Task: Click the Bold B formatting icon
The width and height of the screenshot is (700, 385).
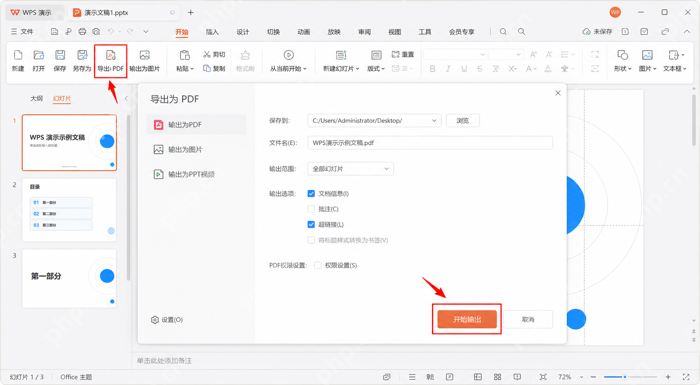Action: (x=432, y=69)
